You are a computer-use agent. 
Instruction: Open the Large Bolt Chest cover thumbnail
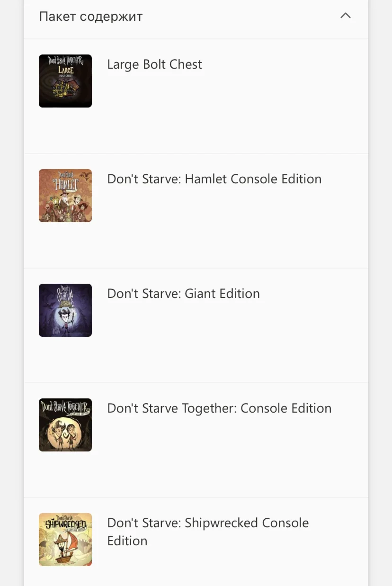[x=65, y=81]
